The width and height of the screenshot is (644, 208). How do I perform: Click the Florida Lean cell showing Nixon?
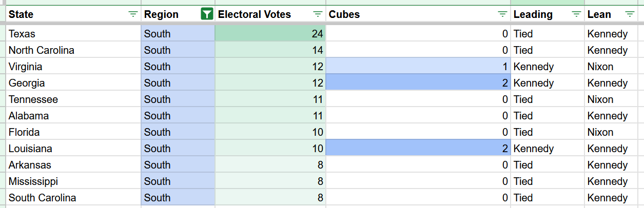[x=611, y=132]
